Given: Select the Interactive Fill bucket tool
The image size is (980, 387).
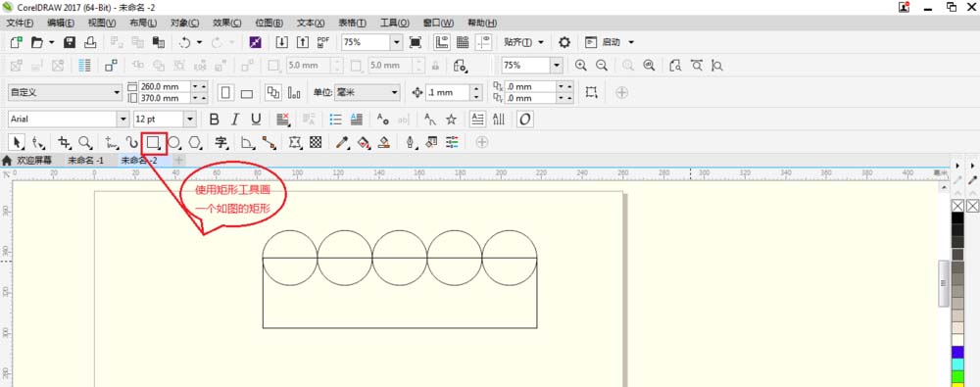Looking at the screenshot, I should click(364, 142).
